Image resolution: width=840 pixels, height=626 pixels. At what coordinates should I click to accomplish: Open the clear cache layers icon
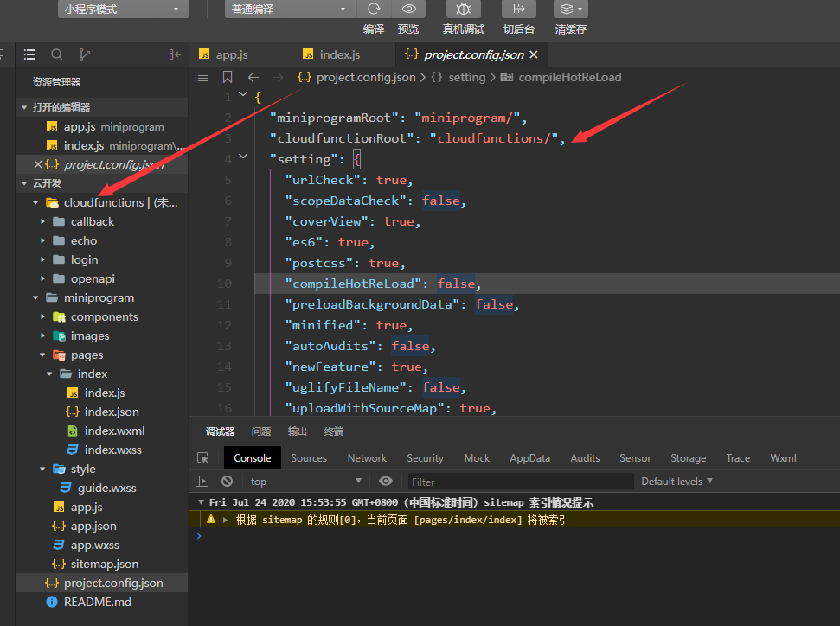(571, 9)
